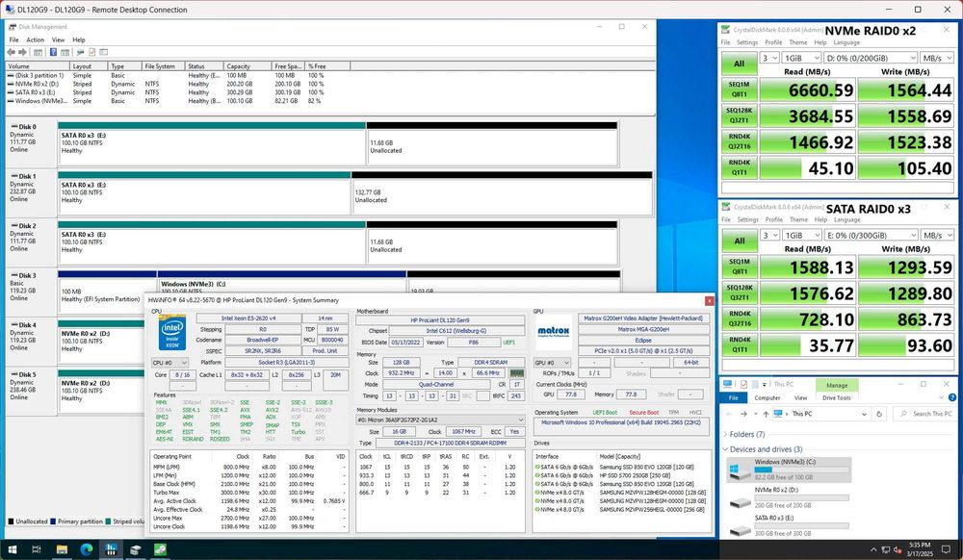Open File menu in Disk Management

coord(13,39)
